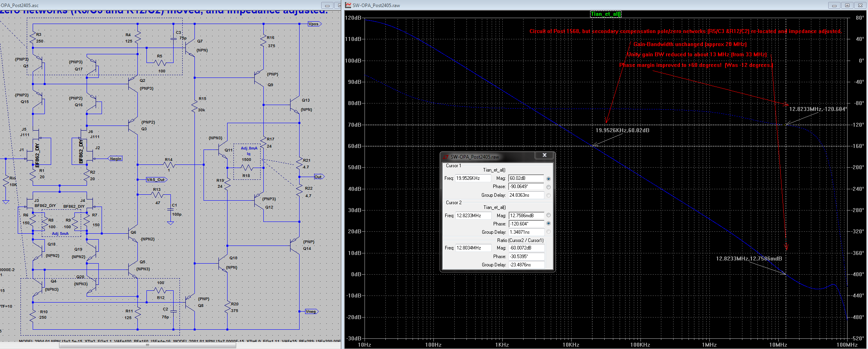Select transistor Q9 PNP symbol
This screenshot has height=349, width=868.
tap(259, 78)
